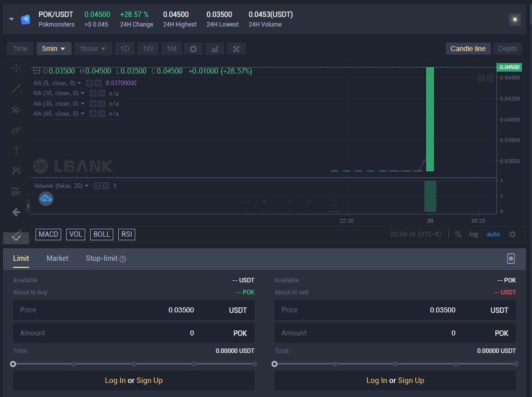Show Stop-limit help question mark
Image resolution: width=532 pixels, height=397 pixels.
(x=123, y=259)
